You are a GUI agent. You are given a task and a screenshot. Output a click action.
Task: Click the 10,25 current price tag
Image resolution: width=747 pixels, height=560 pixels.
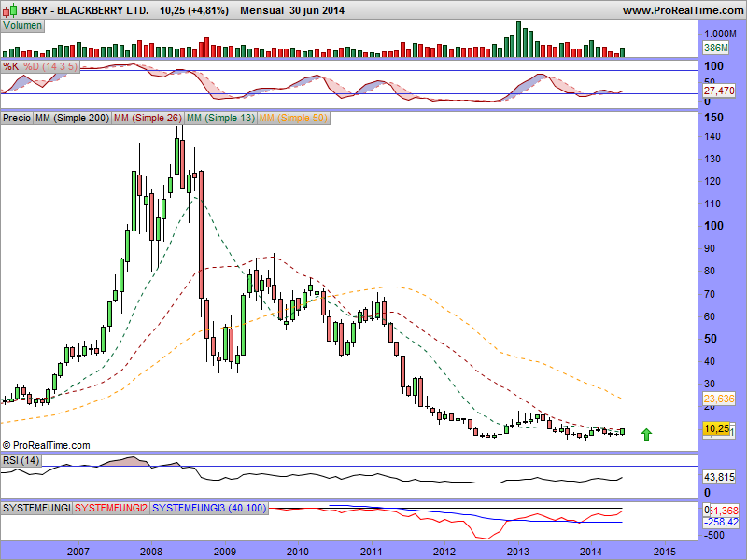tap(716, 429)
